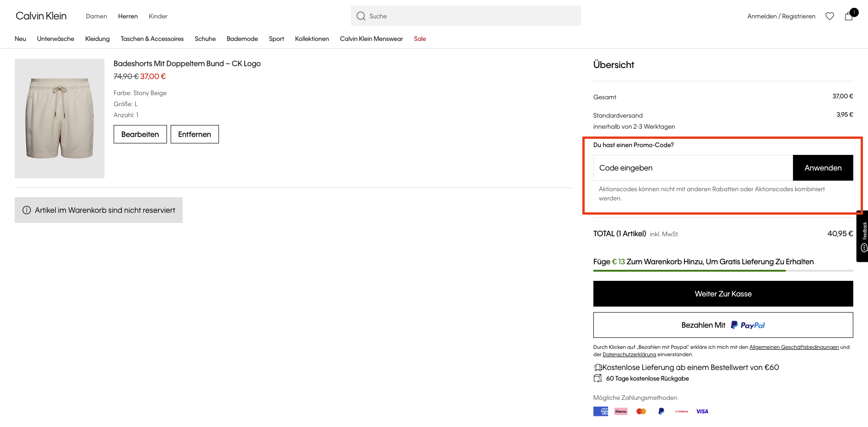Screen dimensions: 868x427
Task: Open the Bademode menu
Action: (x=242, y=39)
